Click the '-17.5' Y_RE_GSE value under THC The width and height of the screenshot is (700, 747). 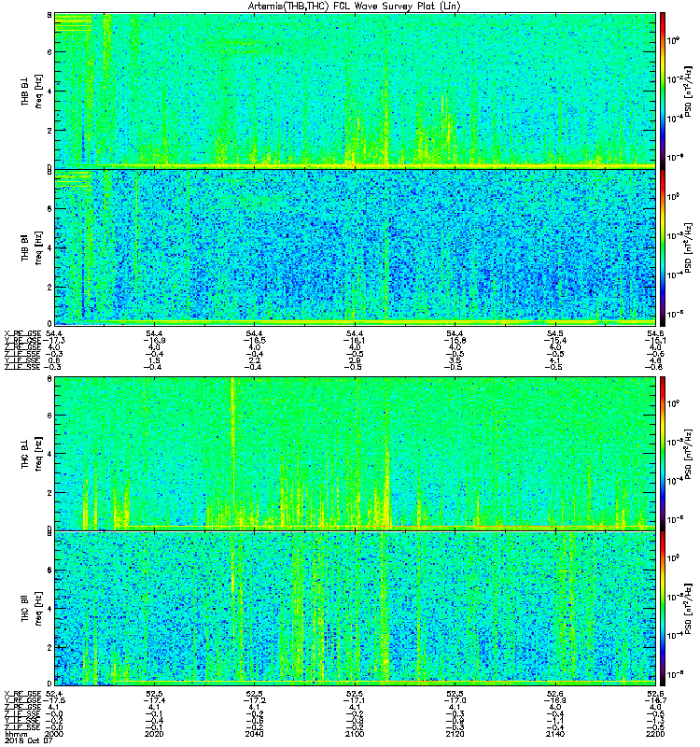coord(54,700)
